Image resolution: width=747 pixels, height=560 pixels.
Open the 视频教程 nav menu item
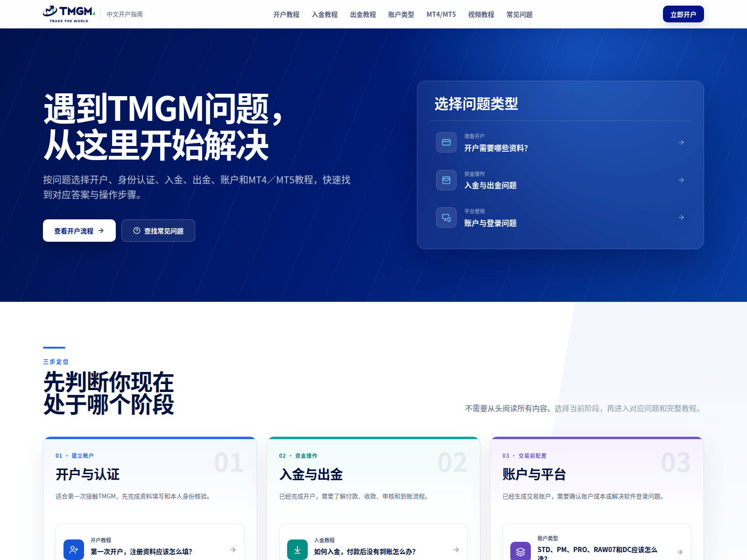481,14
